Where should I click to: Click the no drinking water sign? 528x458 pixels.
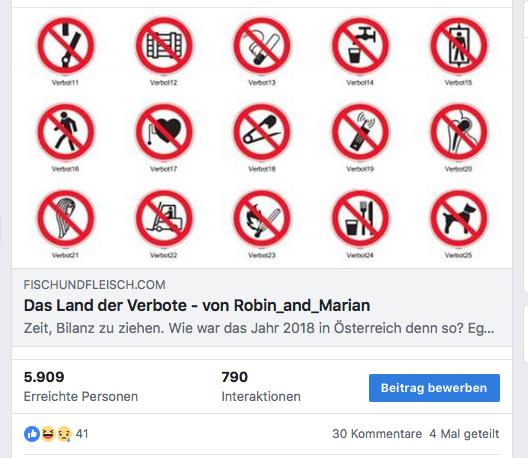coord(360,46)
